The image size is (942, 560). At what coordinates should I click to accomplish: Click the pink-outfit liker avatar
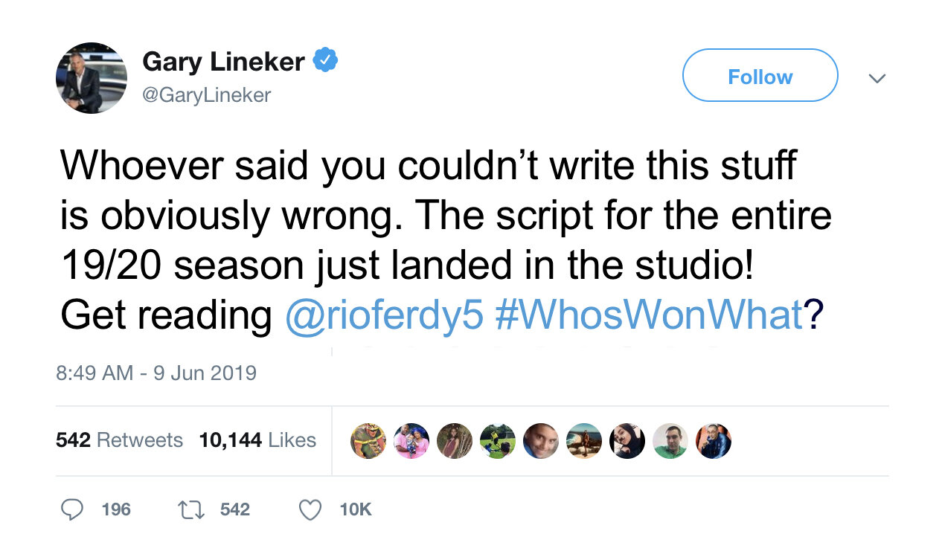point(411,441)
